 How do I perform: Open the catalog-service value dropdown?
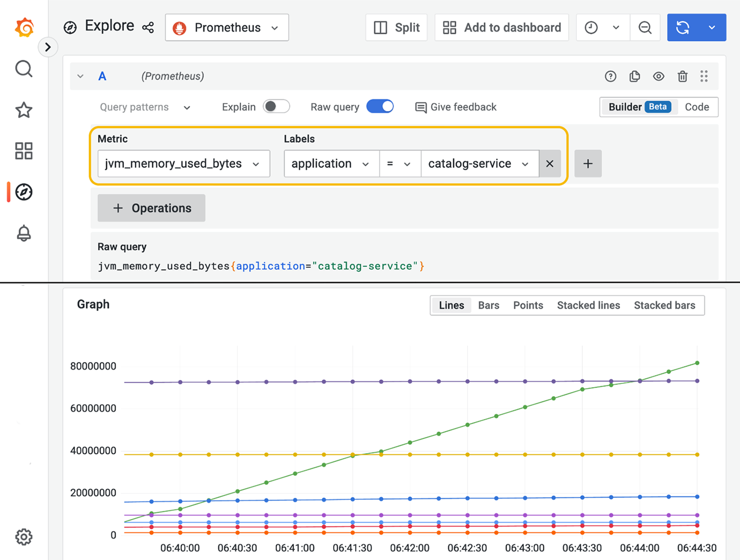pyautogui.click(x=480, y=164)
